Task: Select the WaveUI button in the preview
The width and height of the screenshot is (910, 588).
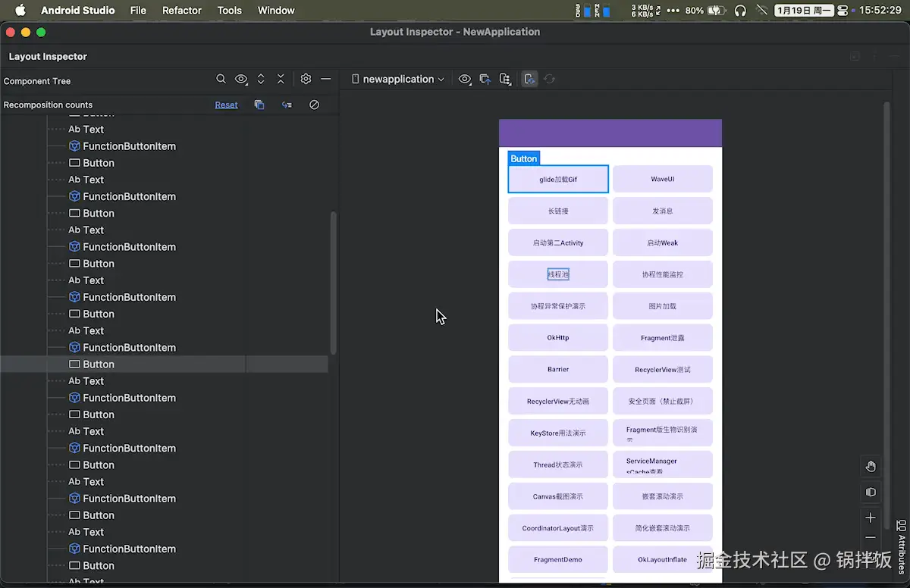Action: pos(663,179)
